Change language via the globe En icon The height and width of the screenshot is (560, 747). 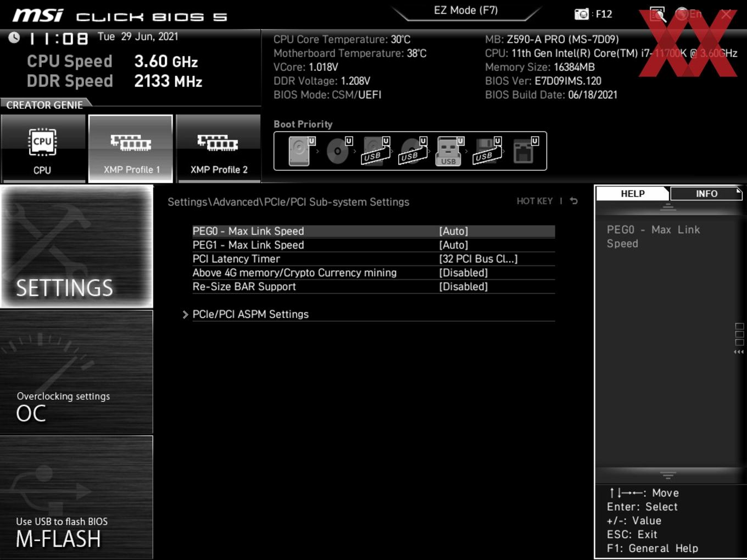[x=689, y=14]
